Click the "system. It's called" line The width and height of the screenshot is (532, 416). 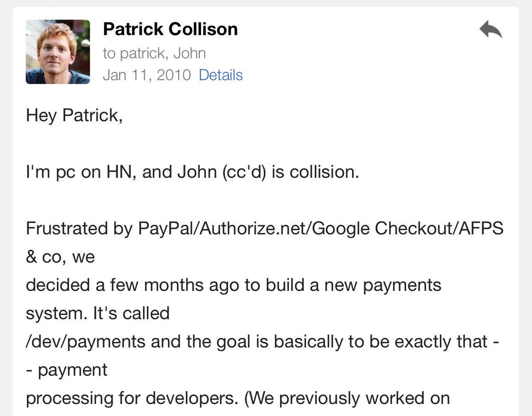click(98, 313)
